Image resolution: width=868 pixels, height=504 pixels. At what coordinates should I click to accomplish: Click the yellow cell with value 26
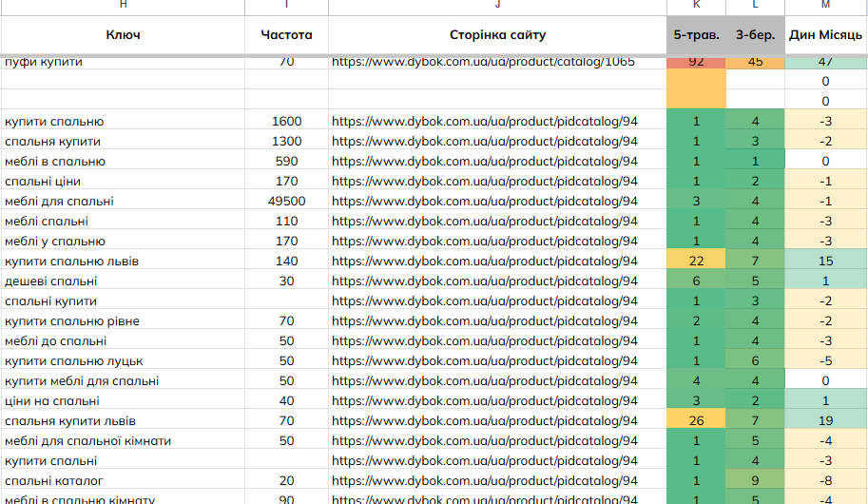(696, 421)
